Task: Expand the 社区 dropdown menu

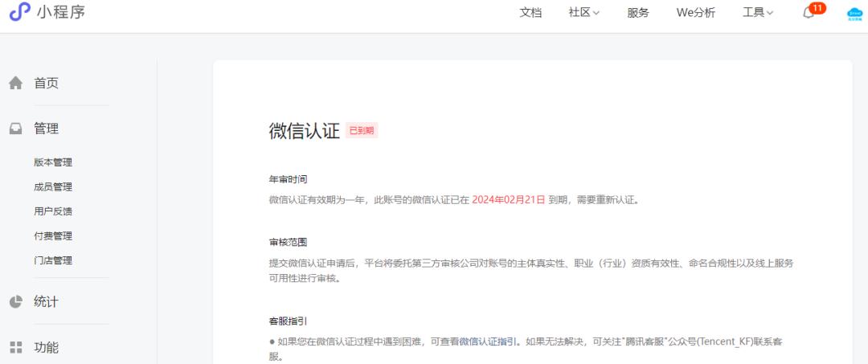Action: [x=584, y=13]
